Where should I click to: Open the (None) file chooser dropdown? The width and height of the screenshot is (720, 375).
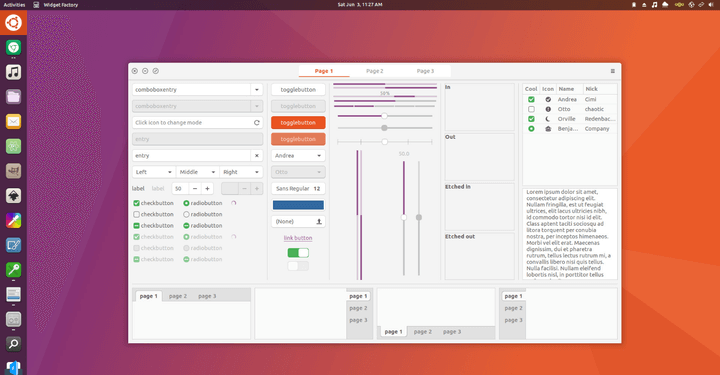[x=298, y=221]
